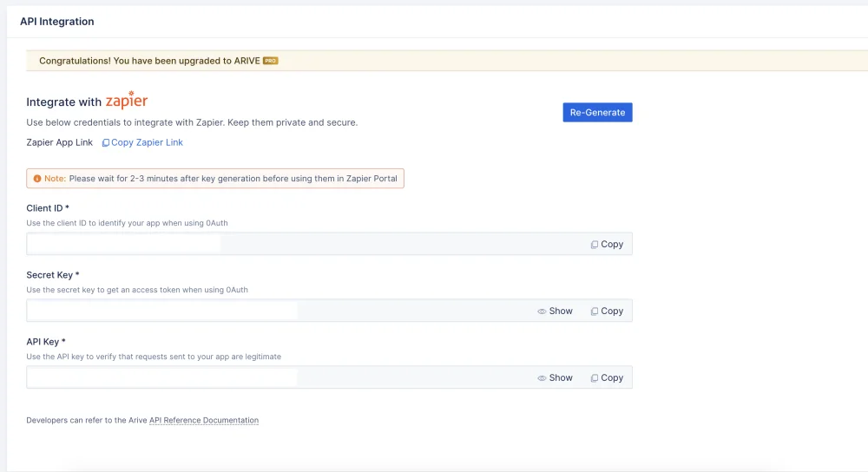Click the Zapier logo
The image size is (868, 472).
(126, 100)
